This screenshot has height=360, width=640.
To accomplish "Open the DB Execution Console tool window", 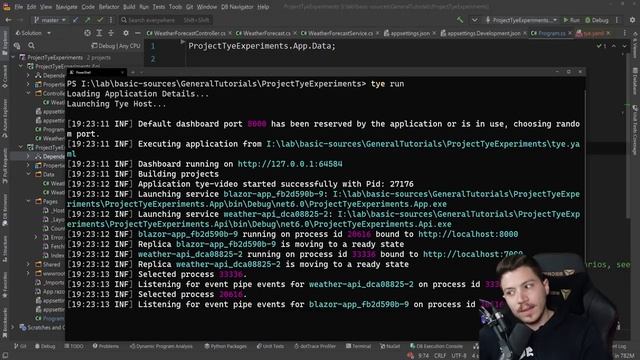I will [x=436, y=346].
